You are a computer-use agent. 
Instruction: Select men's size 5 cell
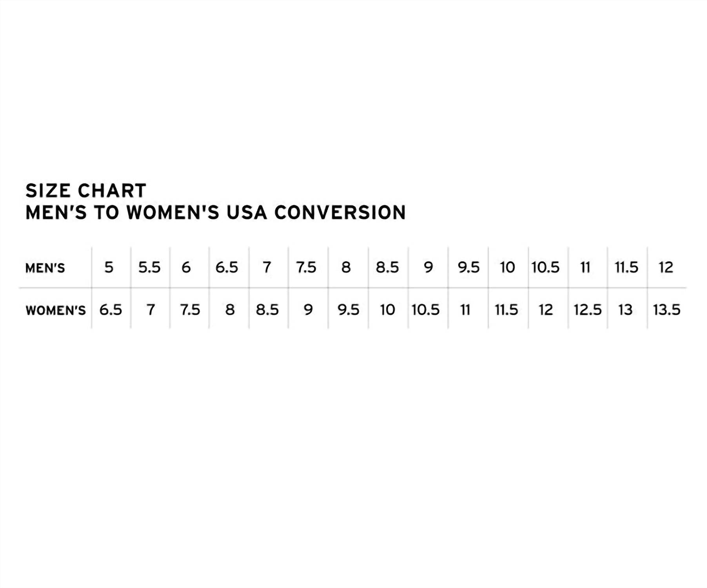tap(109, 268)
